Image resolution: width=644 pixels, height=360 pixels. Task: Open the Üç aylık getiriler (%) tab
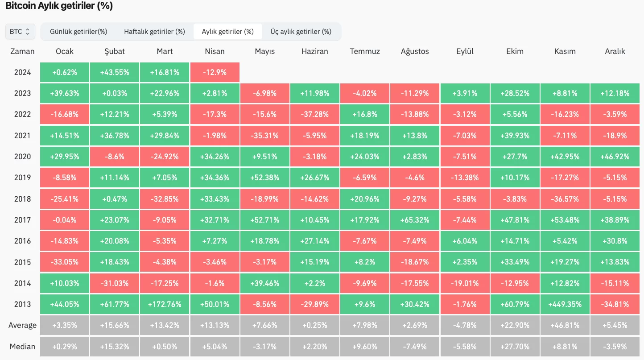pos(301,32)
